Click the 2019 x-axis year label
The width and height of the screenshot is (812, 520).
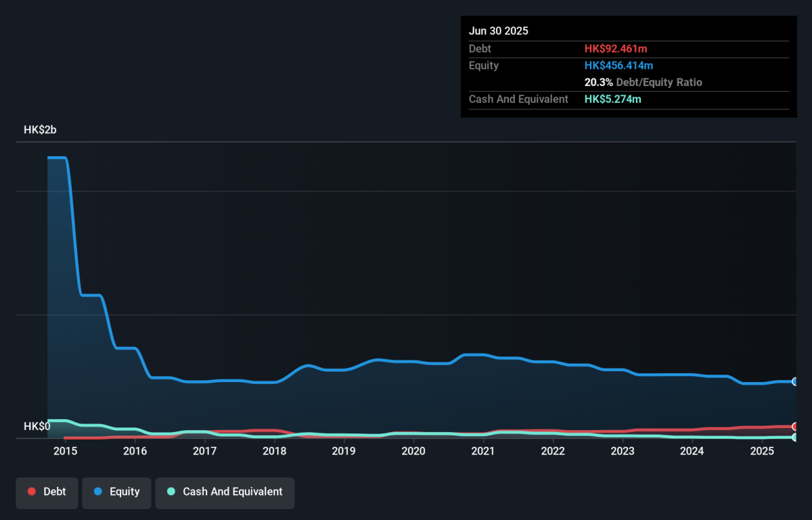pyautogui.click(x=344, y=451)
